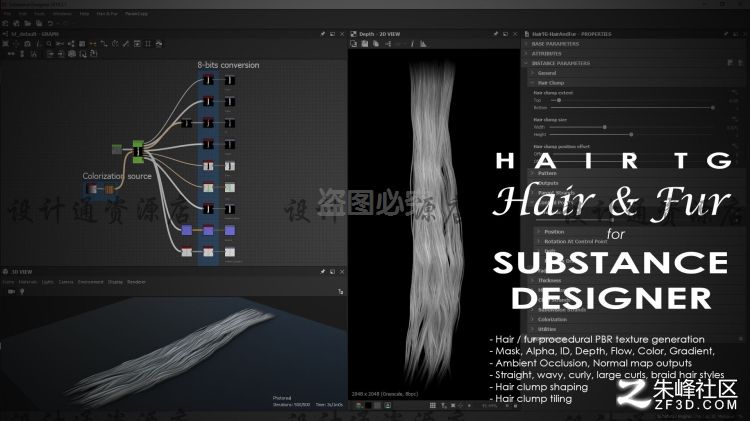Pin the graph panel
This screenshot has width=750, height=421.
[322, 34]
